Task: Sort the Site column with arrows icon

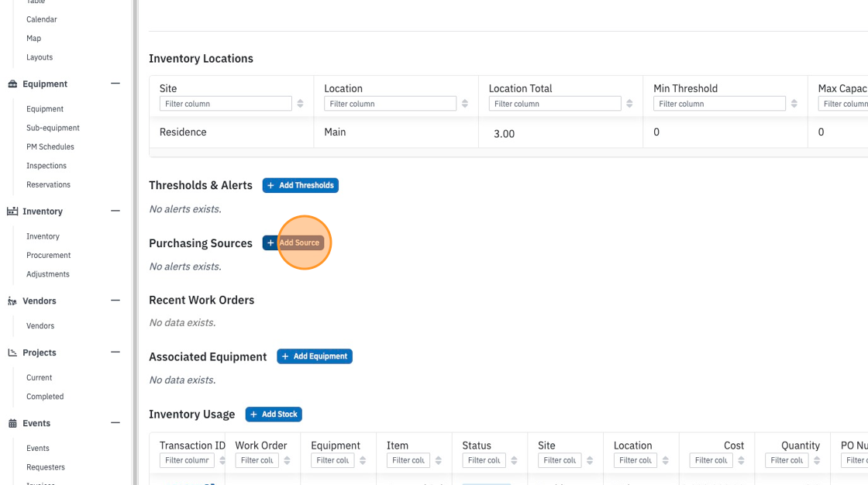Action: 300,104
